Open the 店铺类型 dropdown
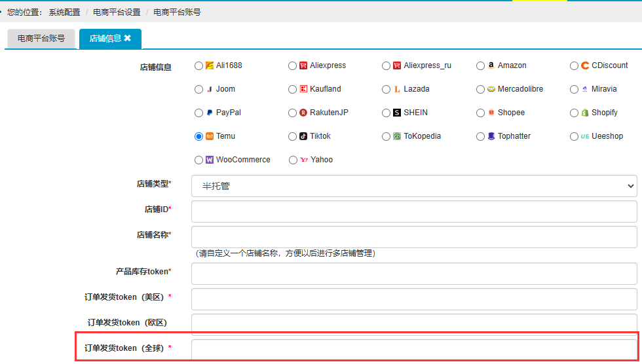The width and height of the screenshot is (642, 364). 414,186
